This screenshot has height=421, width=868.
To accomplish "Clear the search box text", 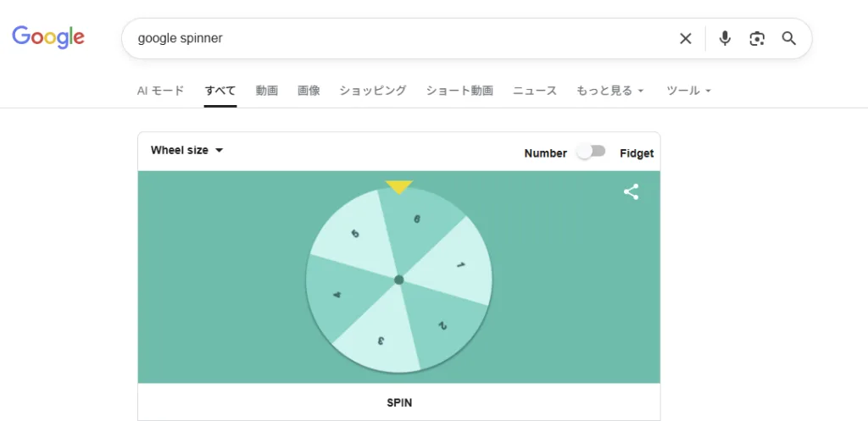I will point(685,38).
